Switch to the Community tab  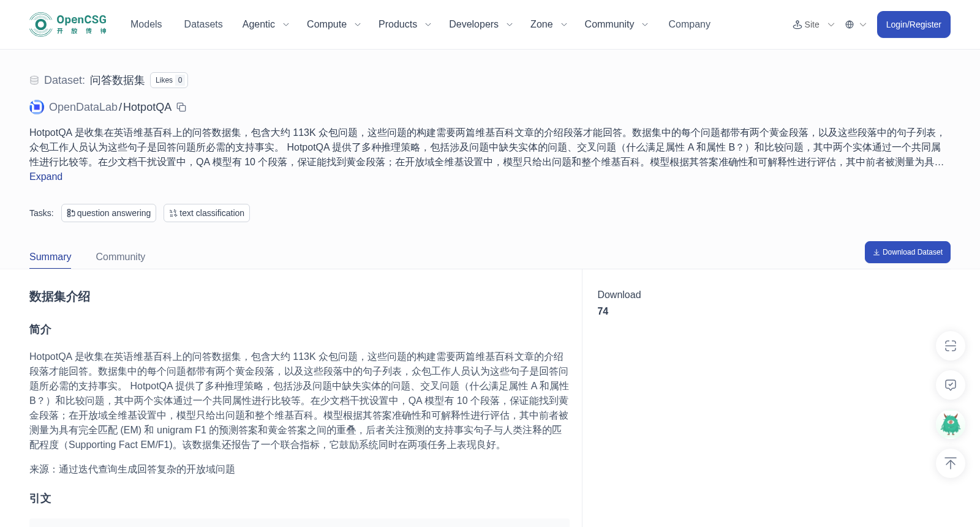121,257
